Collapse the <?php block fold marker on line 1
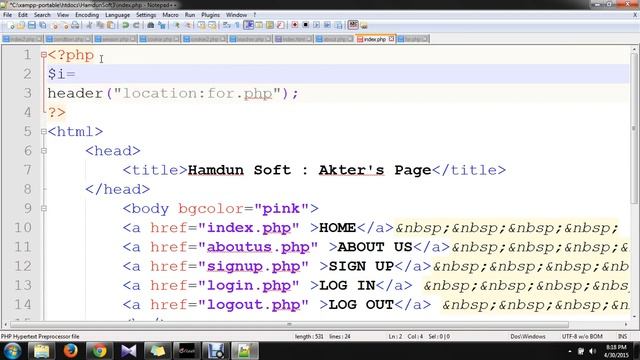640x360 pixels. click(44, 55)
